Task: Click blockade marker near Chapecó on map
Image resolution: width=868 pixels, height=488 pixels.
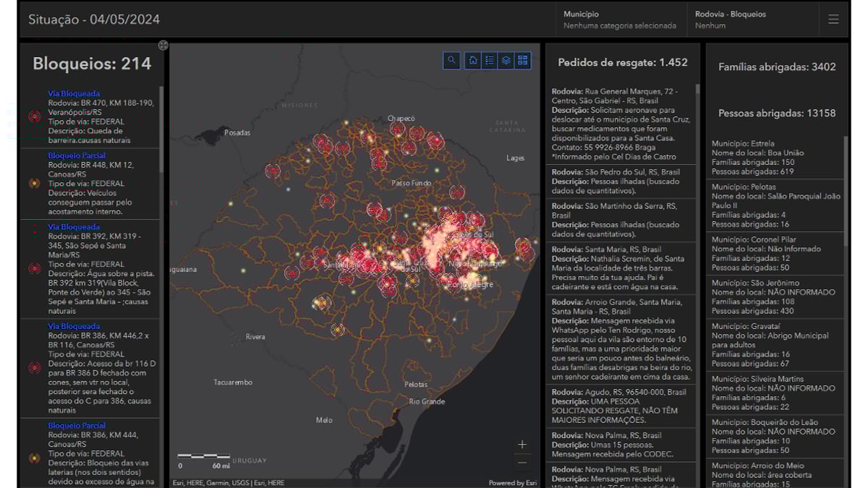Action: click(397, 129)
